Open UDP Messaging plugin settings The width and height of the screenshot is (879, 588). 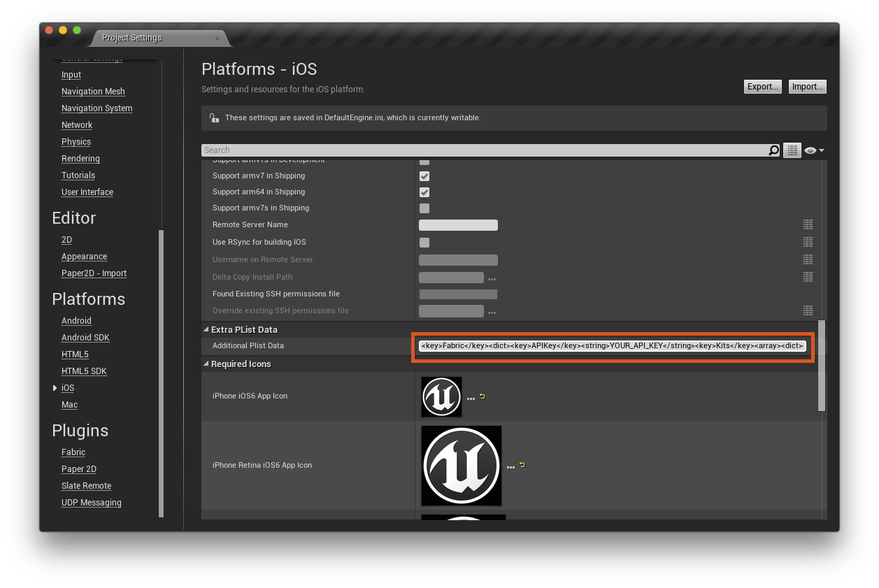tap(92, 503)
